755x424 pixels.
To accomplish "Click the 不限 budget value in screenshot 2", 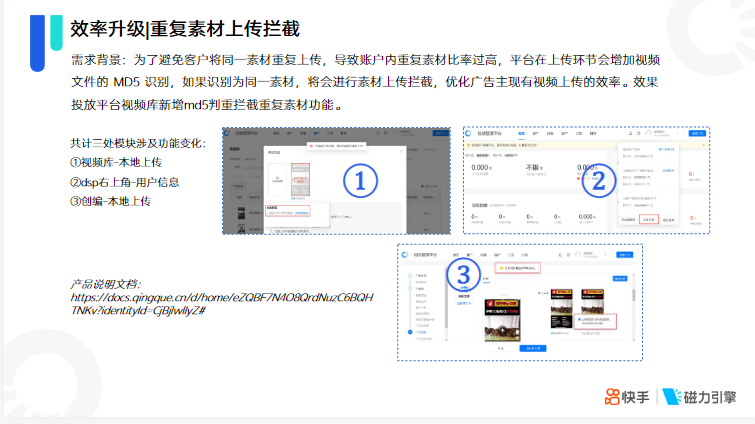I will pos(534,167).
